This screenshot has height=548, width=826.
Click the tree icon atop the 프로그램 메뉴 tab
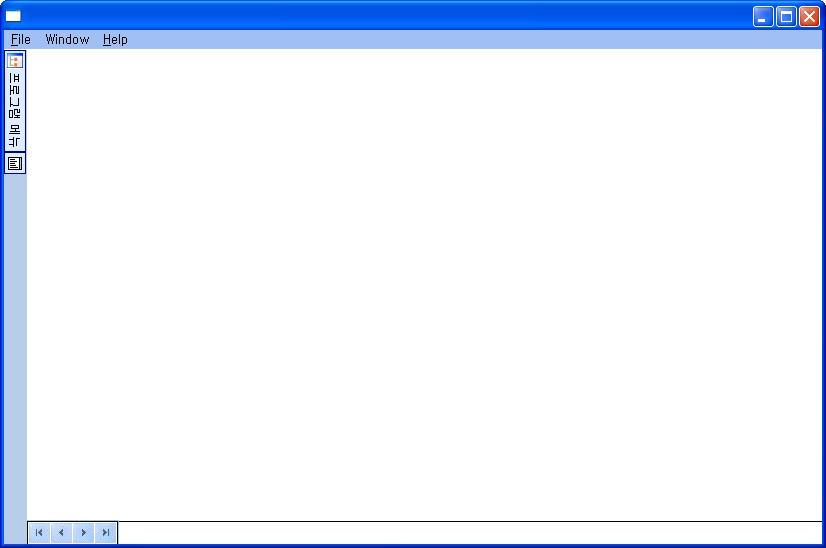[15, 61]
